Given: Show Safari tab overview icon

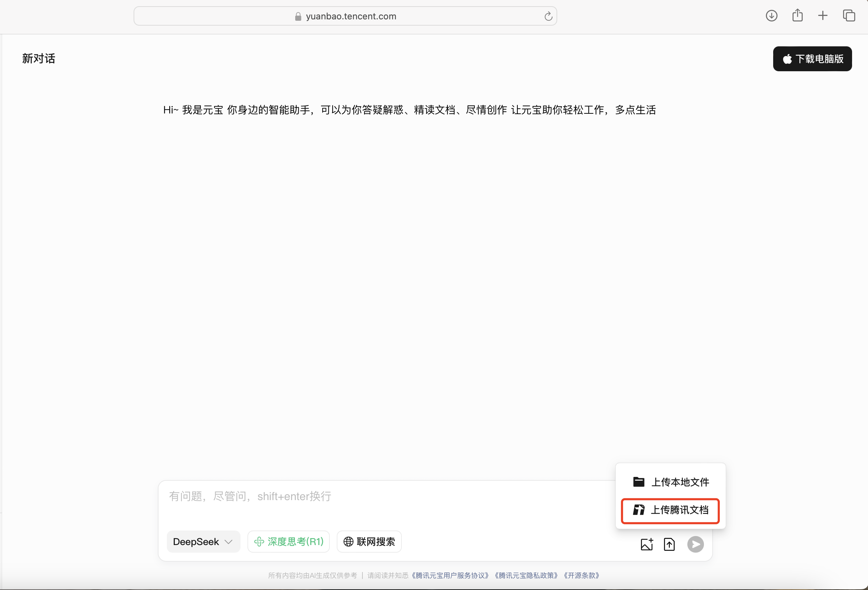Looking at the screenshot, I should [x=849, y=16].
